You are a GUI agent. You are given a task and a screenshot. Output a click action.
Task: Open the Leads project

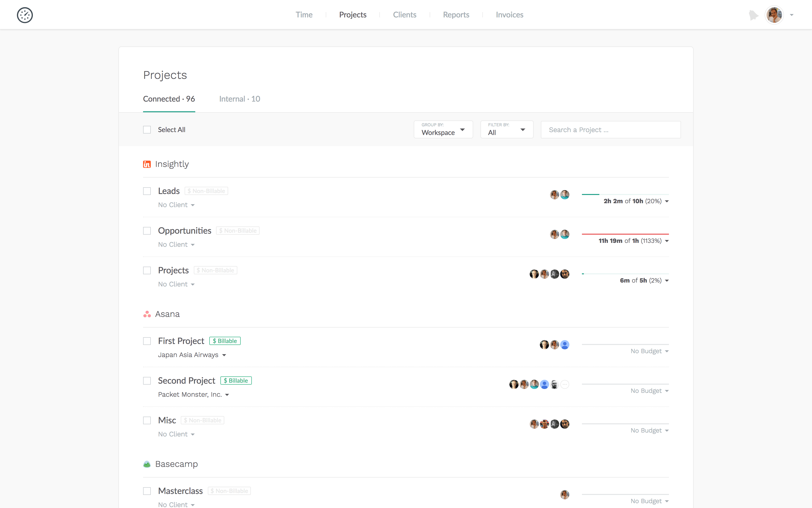[x=169, y=191]
